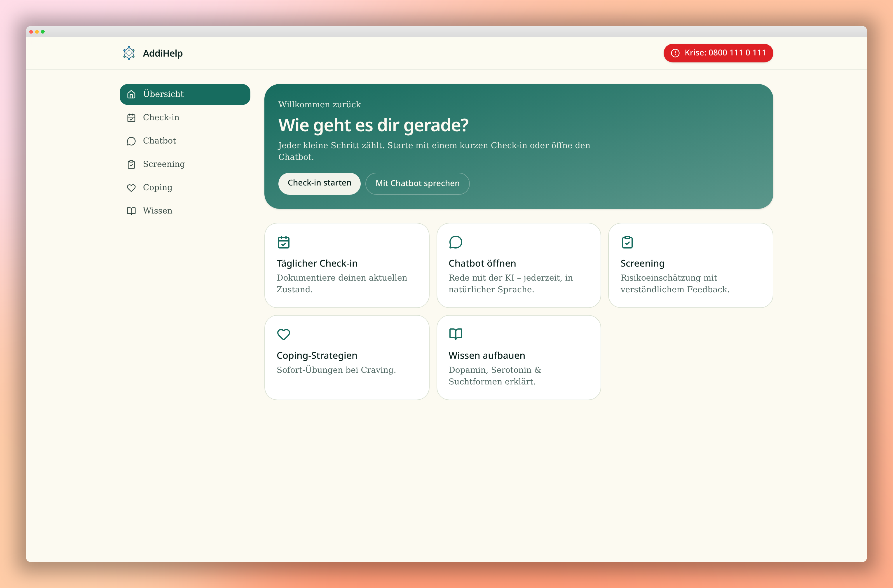Click the red close window button

pyautogui.click(x=31, y=32)
